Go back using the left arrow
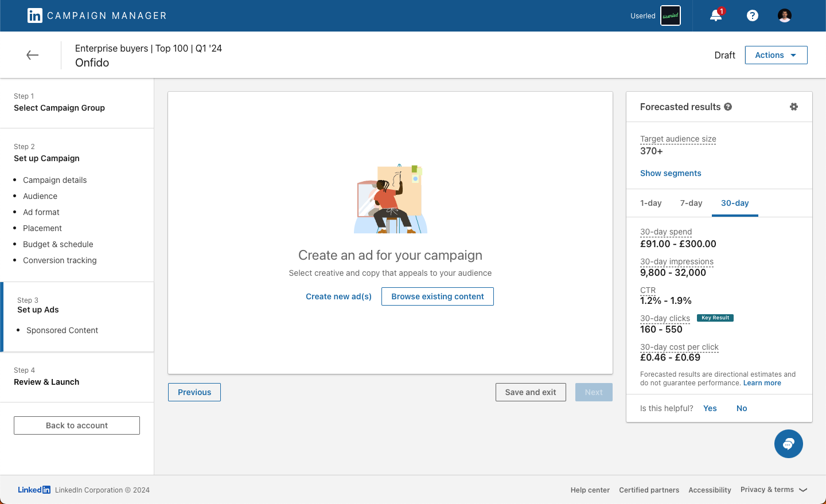 pyautogui.click(x=33, y=55)
